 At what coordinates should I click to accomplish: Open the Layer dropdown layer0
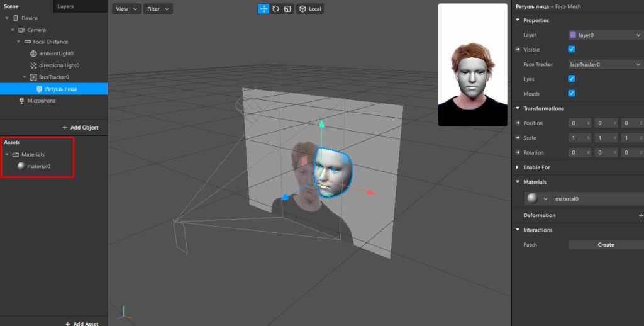606,35
